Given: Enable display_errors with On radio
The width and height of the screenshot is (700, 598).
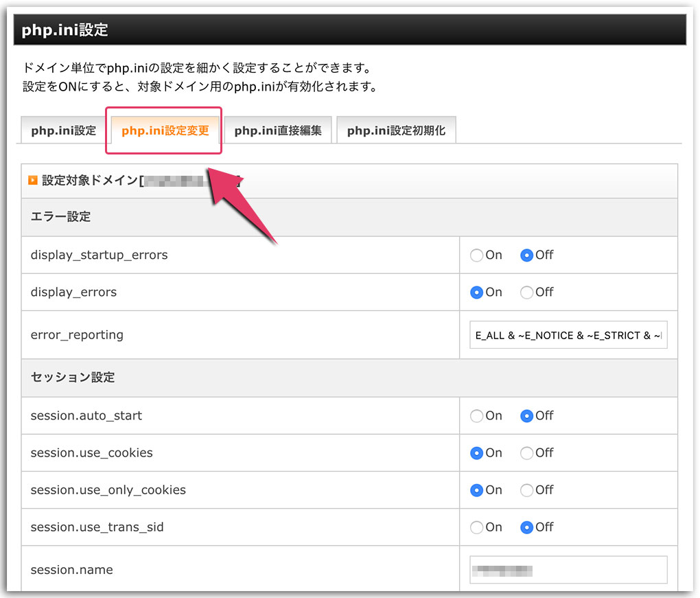Looking at the screenshot, I should click(476, 292).
